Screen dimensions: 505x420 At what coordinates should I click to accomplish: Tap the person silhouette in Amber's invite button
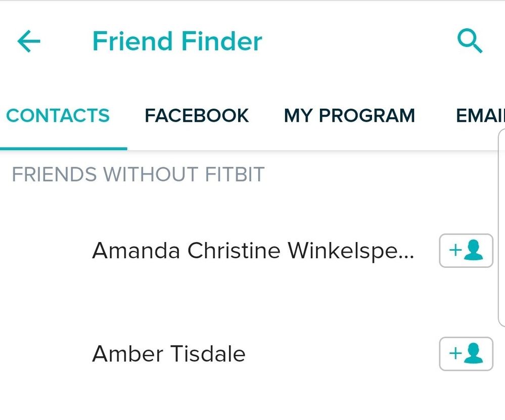[x=474, y=353]
